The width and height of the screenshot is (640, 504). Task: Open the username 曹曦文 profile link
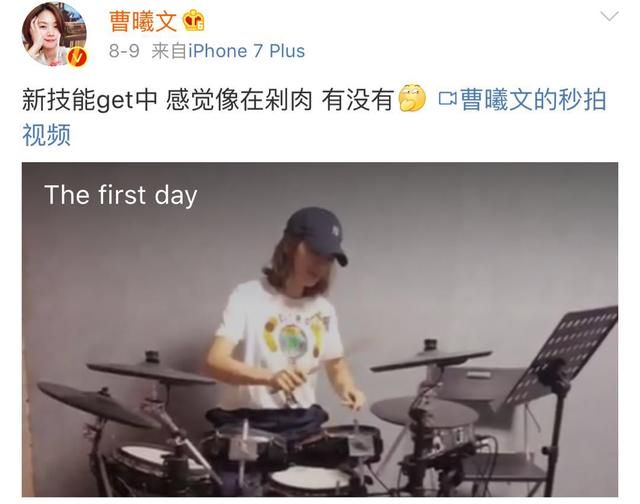[x=143, y=21]
